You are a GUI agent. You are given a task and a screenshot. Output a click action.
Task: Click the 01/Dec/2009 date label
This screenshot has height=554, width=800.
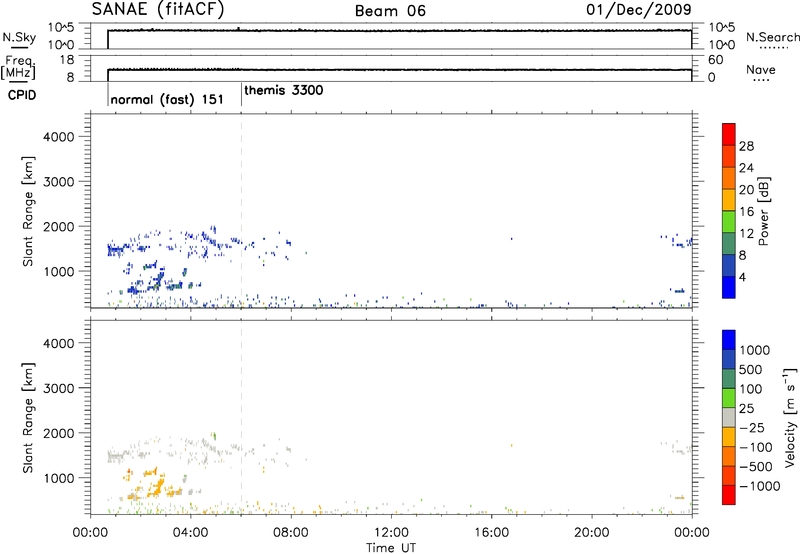tap(639, 10)
